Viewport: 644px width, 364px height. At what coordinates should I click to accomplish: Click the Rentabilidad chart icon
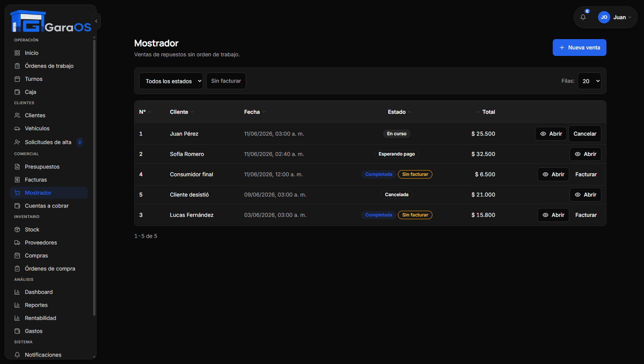[x=17, y=318]
